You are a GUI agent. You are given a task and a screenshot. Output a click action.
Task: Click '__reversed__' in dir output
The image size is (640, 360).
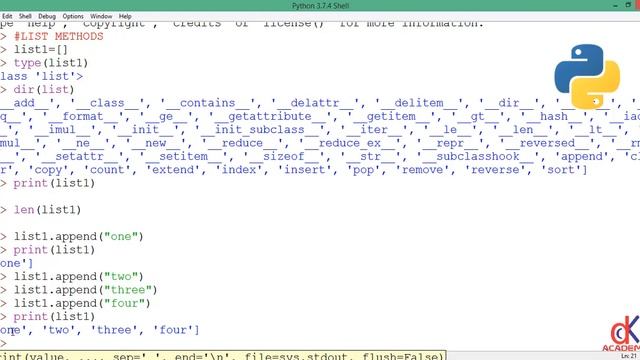tap(547, 143)
